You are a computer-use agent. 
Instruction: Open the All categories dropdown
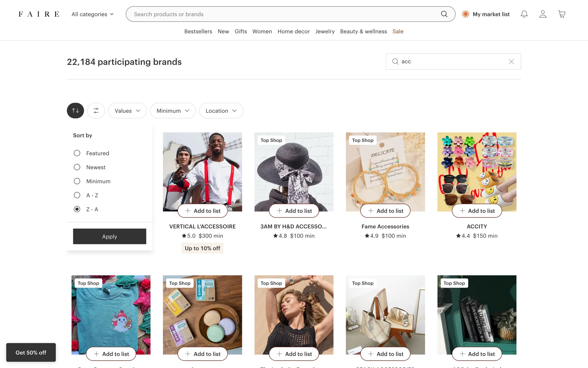(92, 14)
